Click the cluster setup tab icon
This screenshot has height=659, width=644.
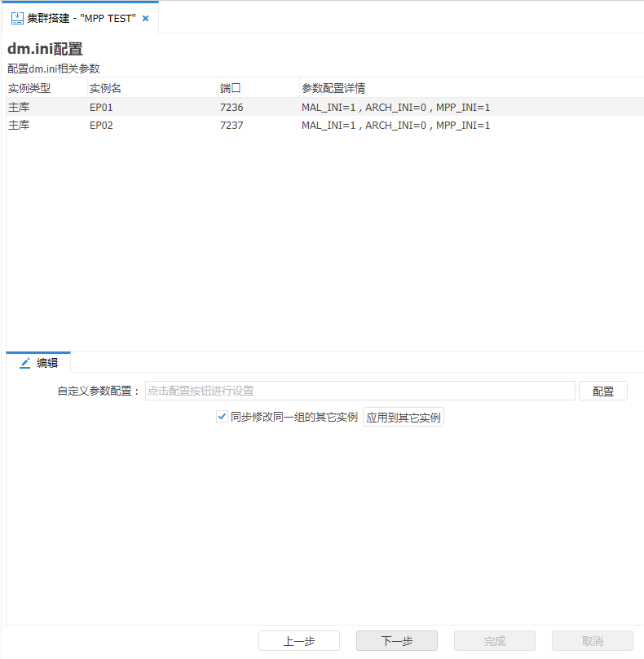(17, 19)
